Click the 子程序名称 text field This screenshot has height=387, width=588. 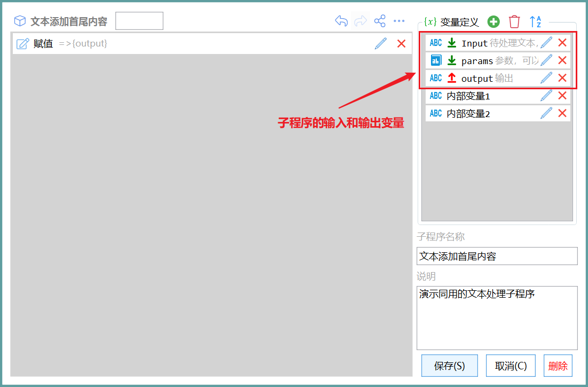pyautogui.click(x=497, y=256)
